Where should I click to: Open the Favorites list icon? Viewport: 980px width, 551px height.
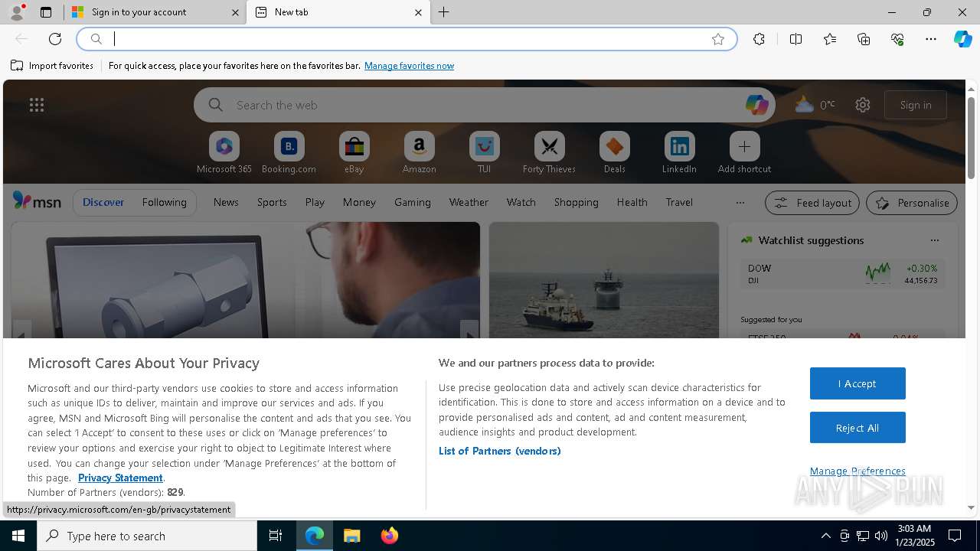tap(830, 39)
